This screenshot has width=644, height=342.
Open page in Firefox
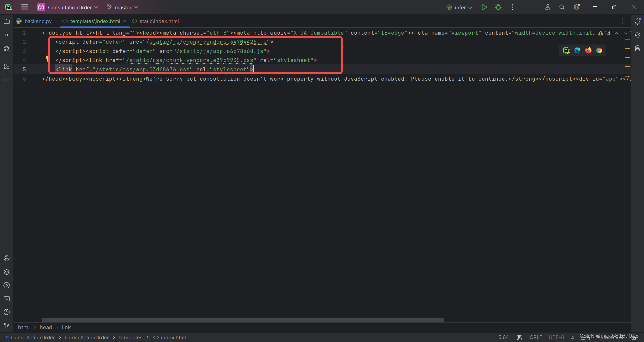[x=588, y=50]
